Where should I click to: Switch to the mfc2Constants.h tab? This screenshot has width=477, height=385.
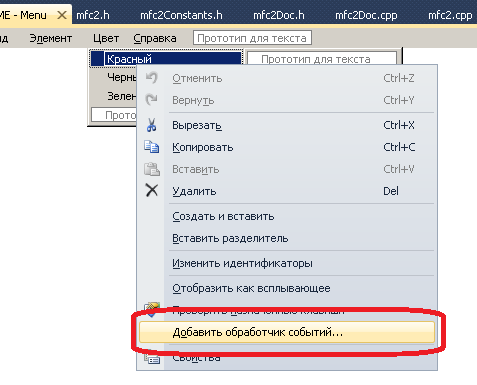pos(181,15)
